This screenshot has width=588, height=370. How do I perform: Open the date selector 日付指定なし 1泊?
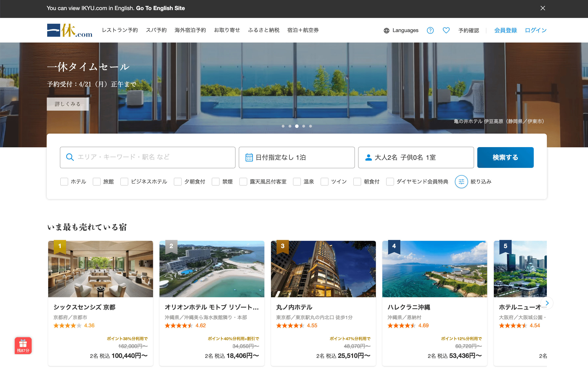click(296, 157)
